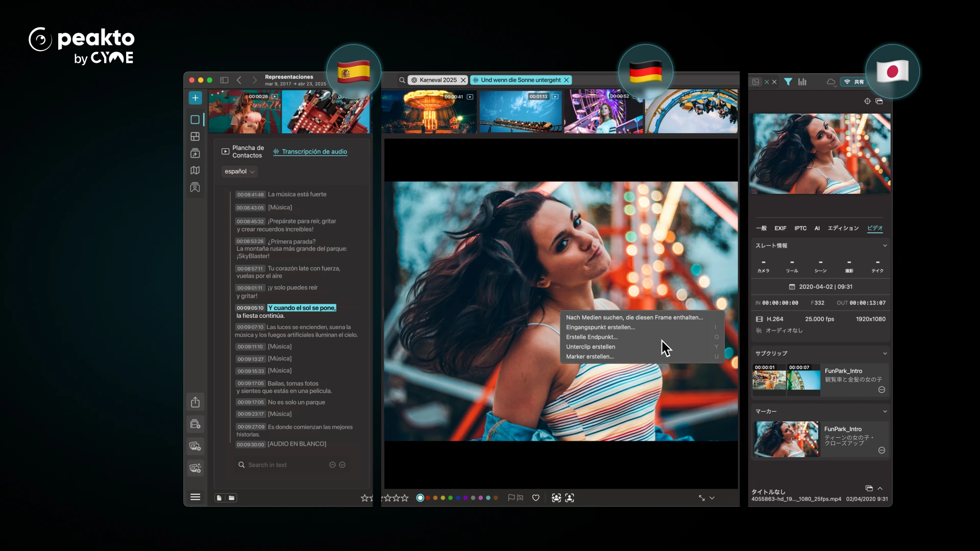Screen dimensions: 980x551
Task: Remove the Und wenn die Sonne untergeht chip
Action: coord(566,80)
